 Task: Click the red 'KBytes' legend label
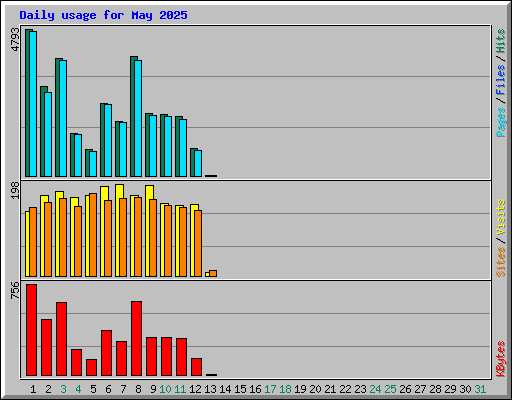500,359
